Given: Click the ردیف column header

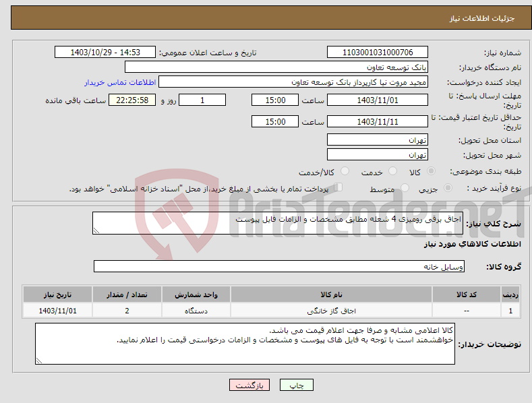Looking at the screenshot, I should coord(510,294).
